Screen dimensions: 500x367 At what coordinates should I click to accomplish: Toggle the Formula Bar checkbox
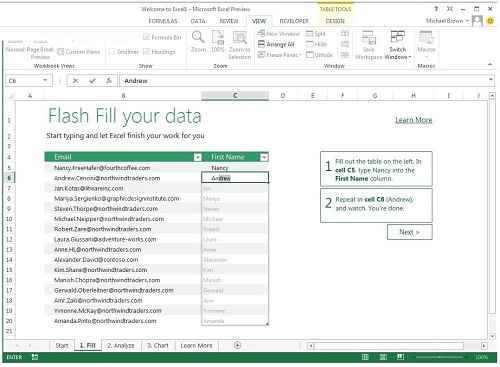pos(146,37)
